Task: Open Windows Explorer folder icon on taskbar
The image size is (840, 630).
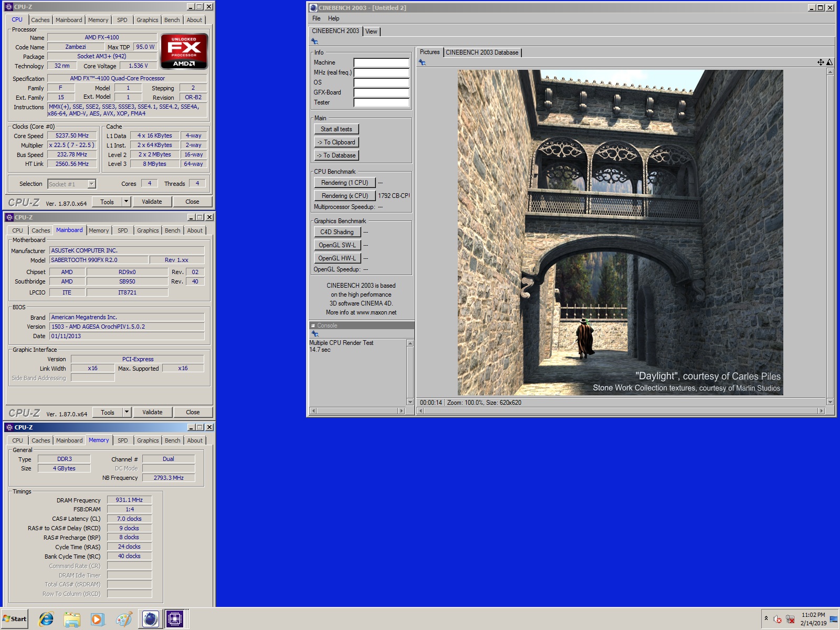Action: pos(72,619)
